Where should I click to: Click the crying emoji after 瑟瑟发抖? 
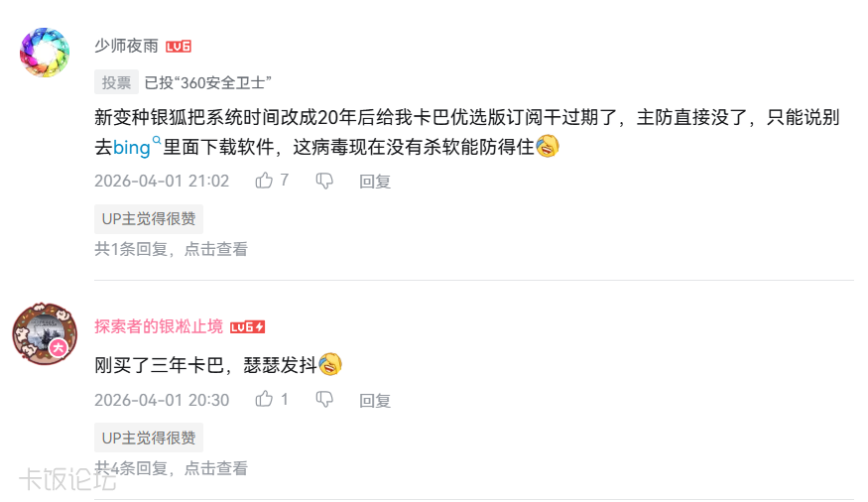tap(330, 364)
